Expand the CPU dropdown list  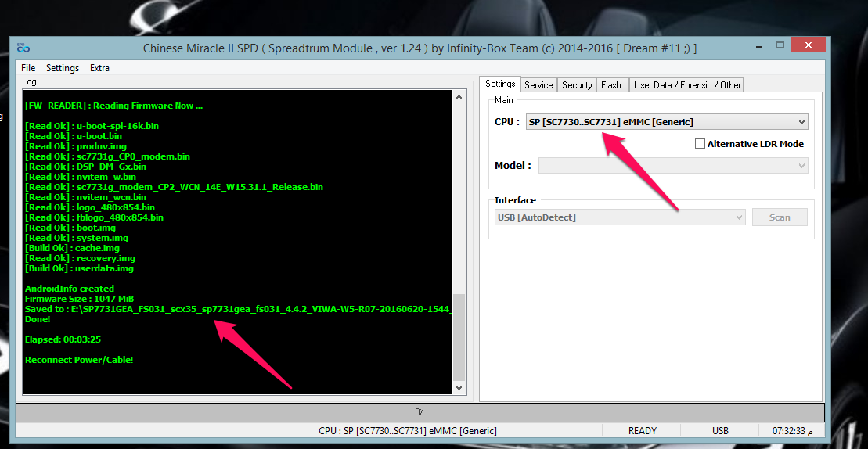click(x=667, y=122)
